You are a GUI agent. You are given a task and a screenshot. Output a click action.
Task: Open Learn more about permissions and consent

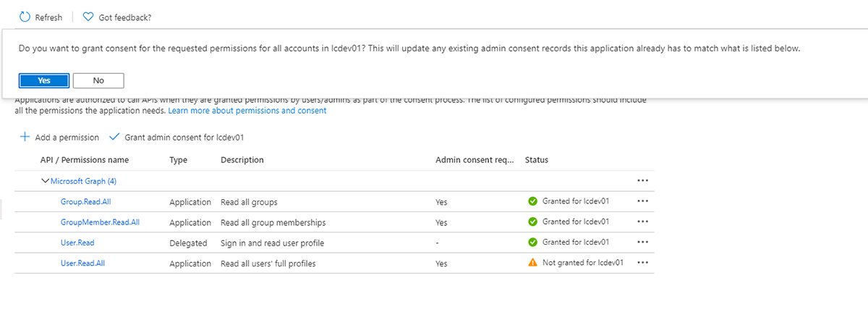tap(247, 111)
